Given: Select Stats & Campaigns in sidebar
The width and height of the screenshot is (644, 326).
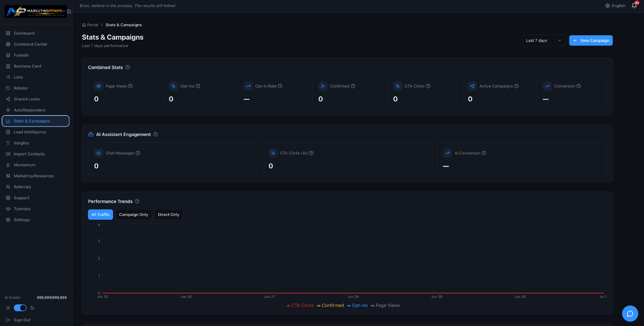Looking at the screenshot, I should (x=36, y=121).
